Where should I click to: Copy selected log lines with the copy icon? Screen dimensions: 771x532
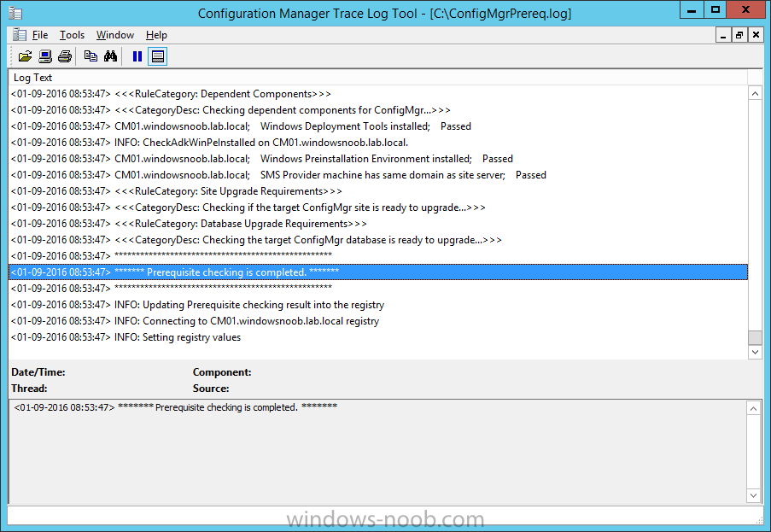click(91, 56)
